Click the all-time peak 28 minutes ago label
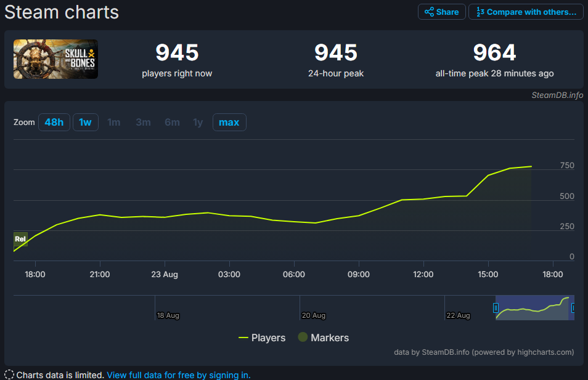 495,73
